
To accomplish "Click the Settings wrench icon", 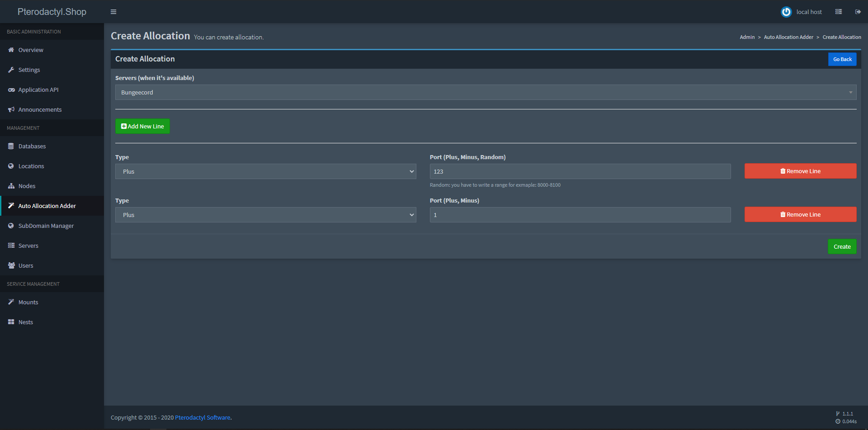I will 11,70.
